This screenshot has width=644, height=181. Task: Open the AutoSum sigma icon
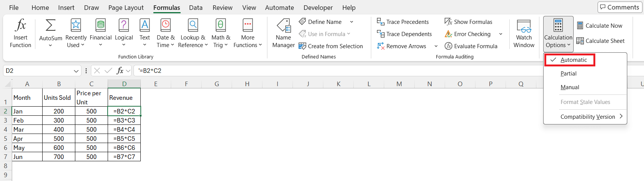coord(51,25)
